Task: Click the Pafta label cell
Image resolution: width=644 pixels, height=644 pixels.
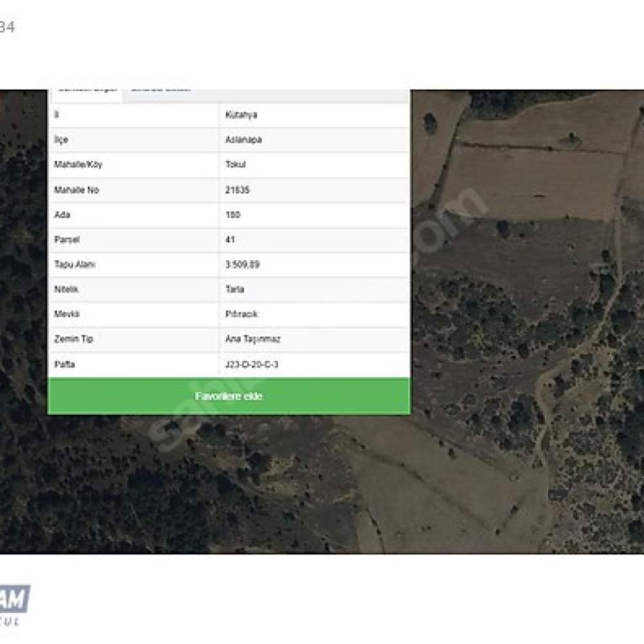Action: tap(64, 365)
